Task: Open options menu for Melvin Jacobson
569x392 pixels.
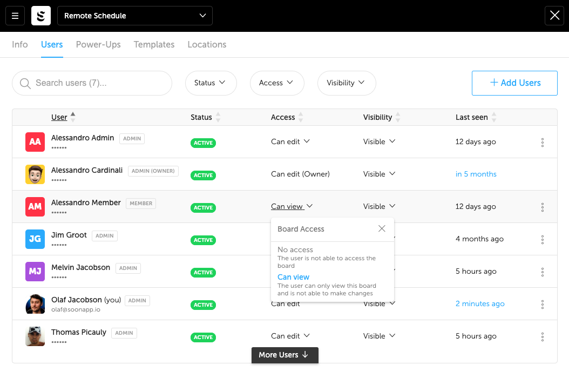Action: (x=542, y=272)
